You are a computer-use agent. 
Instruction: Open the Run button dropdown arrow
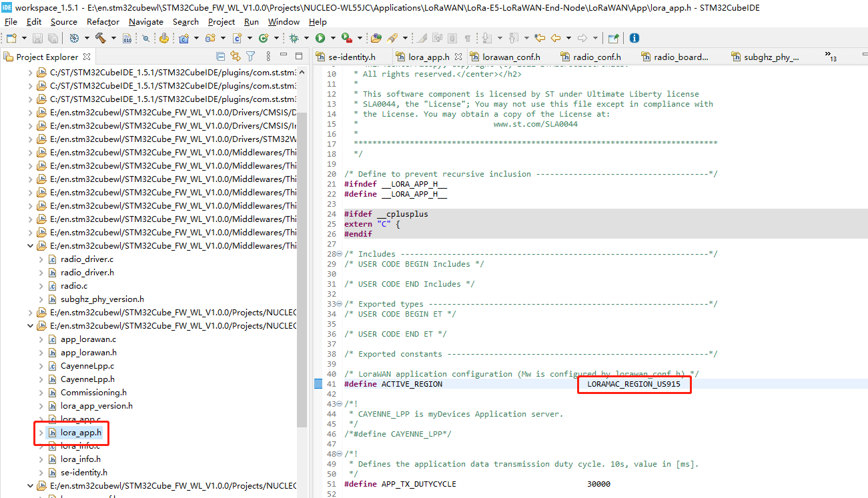click(x=333, y=38)
